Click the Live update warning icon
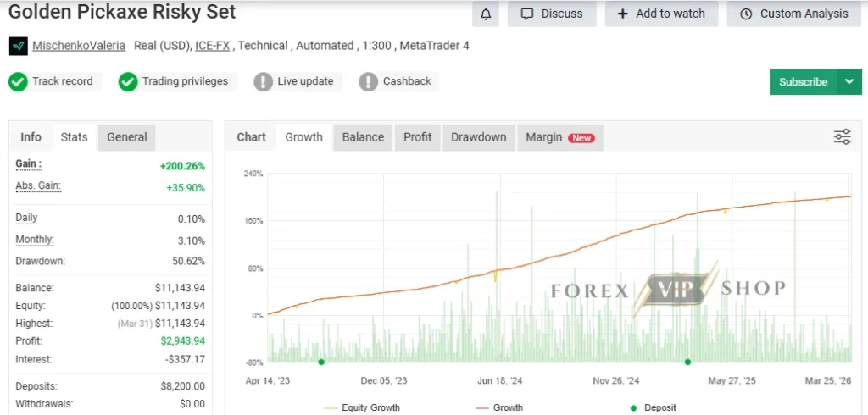The height and width of the screenshot is (415, 868). (x=263, y=82)
